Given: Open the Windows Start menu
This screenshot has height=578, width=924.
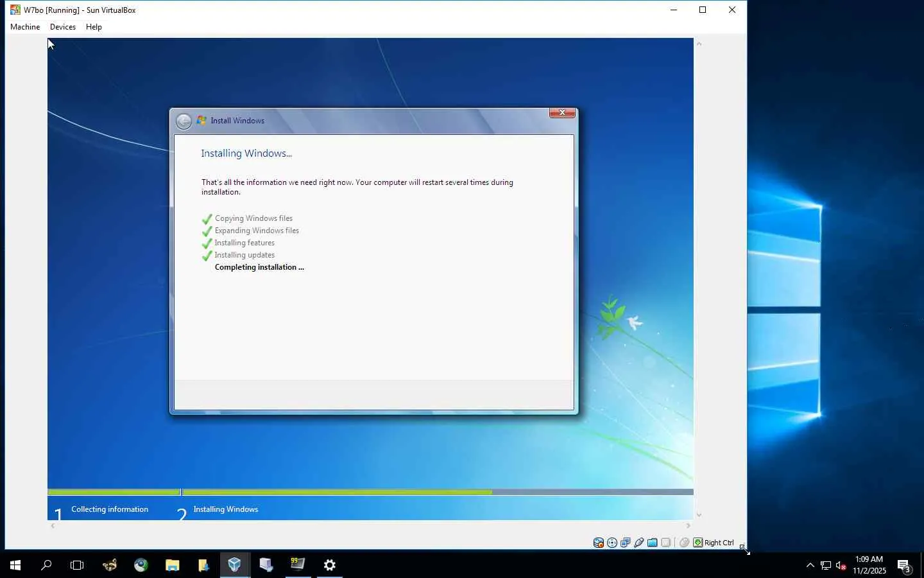Looking at the screenshot, I should (15, 565).
